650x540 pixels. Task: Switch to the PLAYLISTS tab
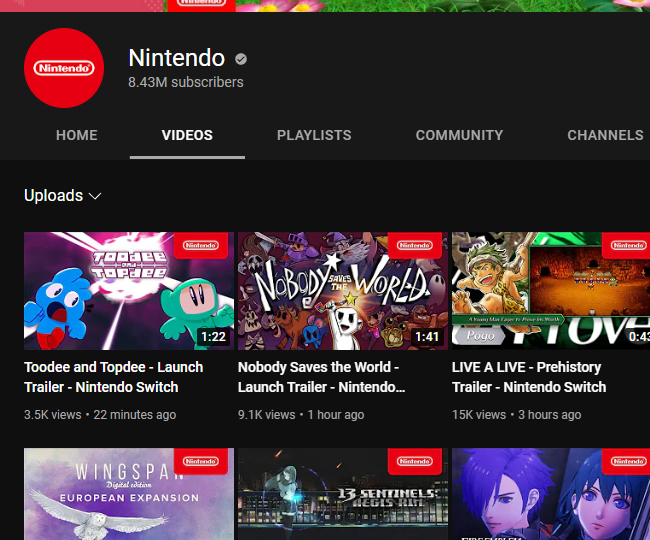314,135
